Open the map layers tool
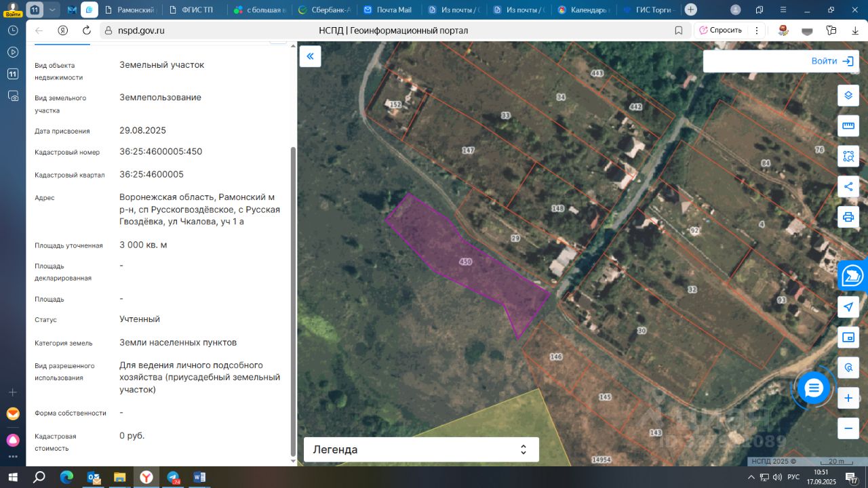The width and height of the screenshot is (868, 488). [848, 95]
